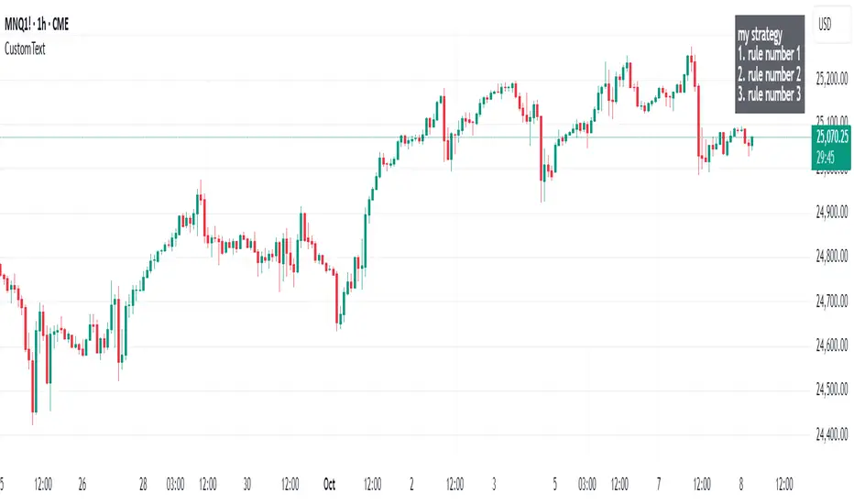Click the green 25,070.25 current price label
This screenshot has width=854, height=504.
coord(832,138)
